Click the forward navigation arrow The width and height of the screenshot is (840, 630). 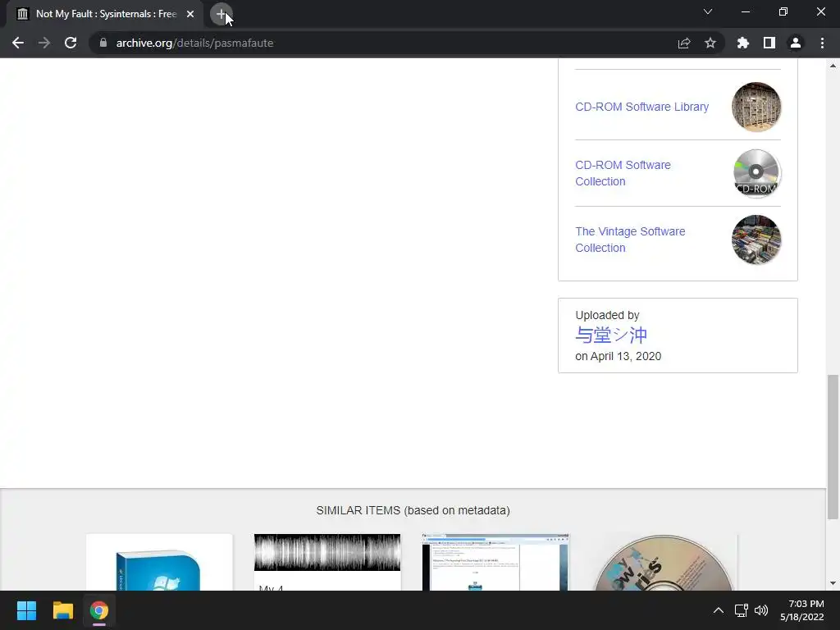pyautogui.click(x=44, y=43)
